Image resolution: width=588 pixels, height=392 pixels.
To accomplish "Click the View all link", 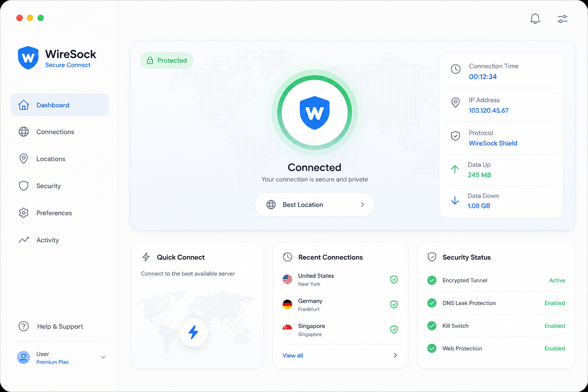I will (x=292, y=355).
